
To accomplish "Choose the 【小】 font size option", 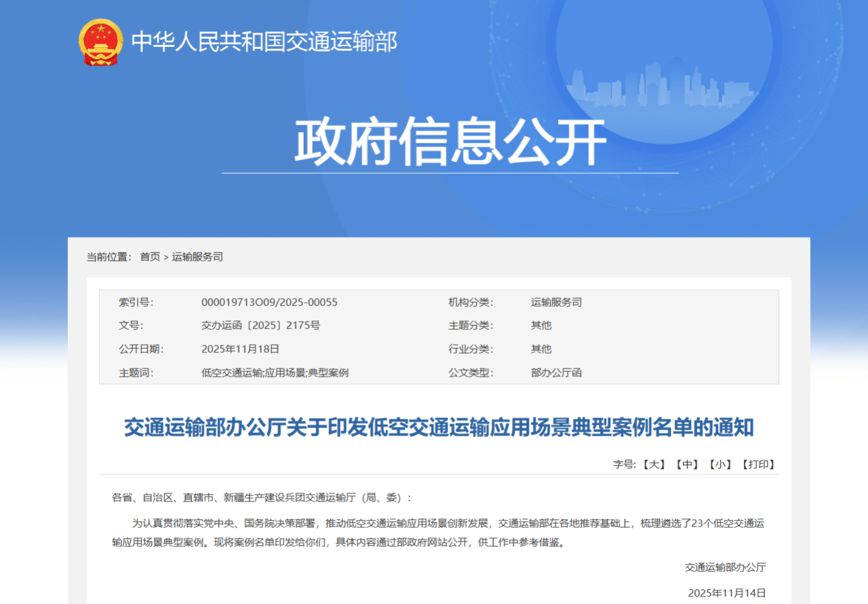I will [x=720, y=464].
